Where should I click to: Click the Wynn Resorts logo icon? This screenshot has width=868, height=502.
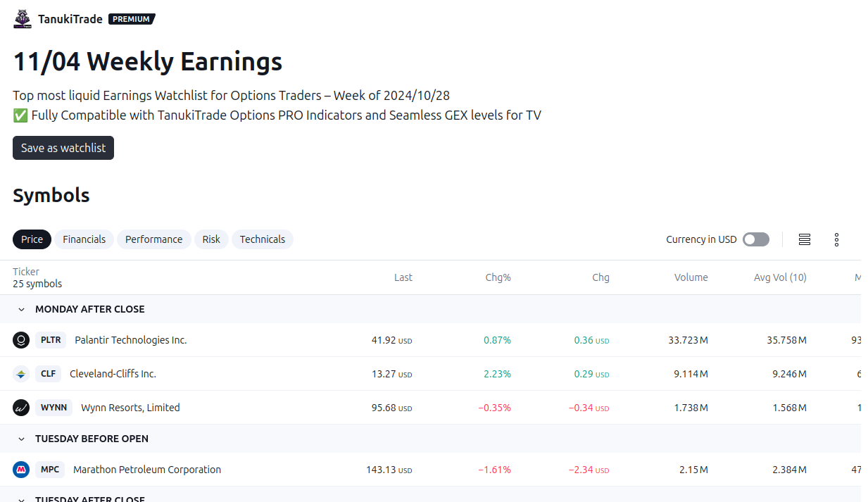21,408
